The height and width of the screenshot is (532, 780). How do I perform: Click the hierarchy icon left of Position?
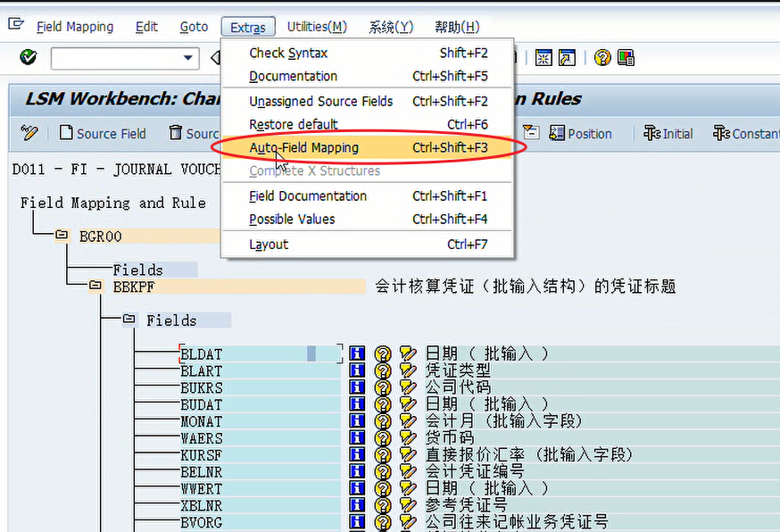pos(530,132)
